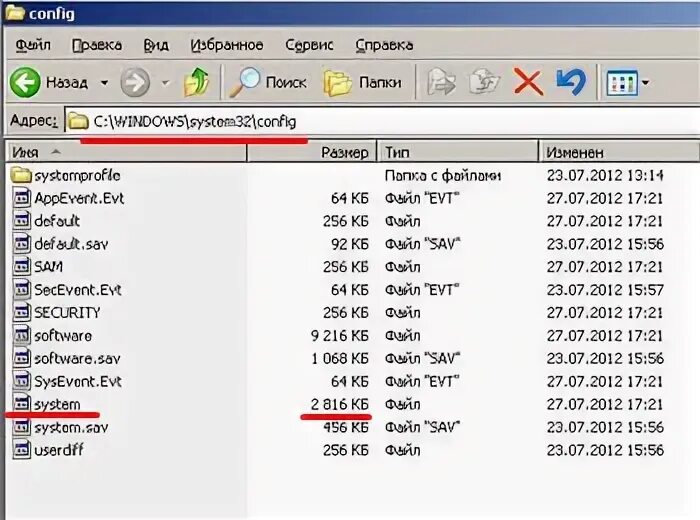Sort by the Размер column header
Screen dimensions: 700x520
(x=312, y=153)
